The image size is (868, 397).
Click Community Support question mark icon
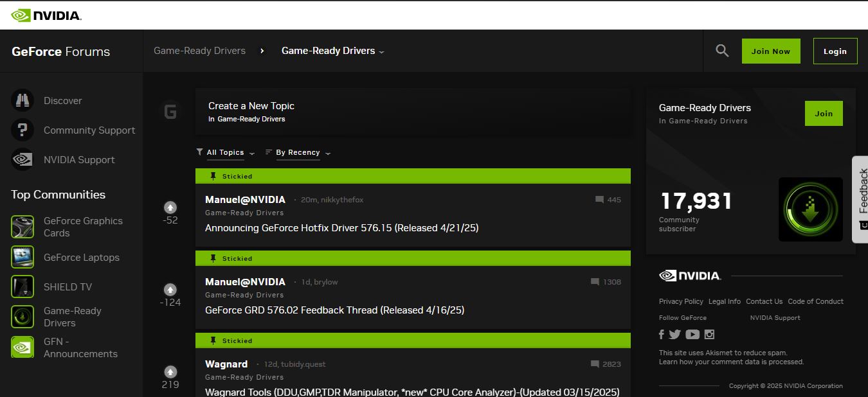(23, 130)
